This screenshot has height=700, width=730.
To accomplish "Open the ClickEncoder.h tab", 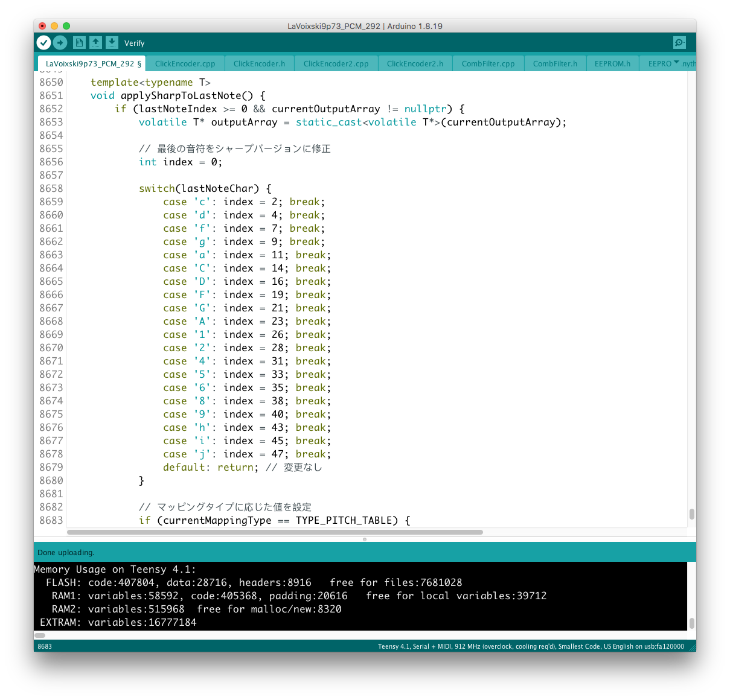I will pos(259,63).
